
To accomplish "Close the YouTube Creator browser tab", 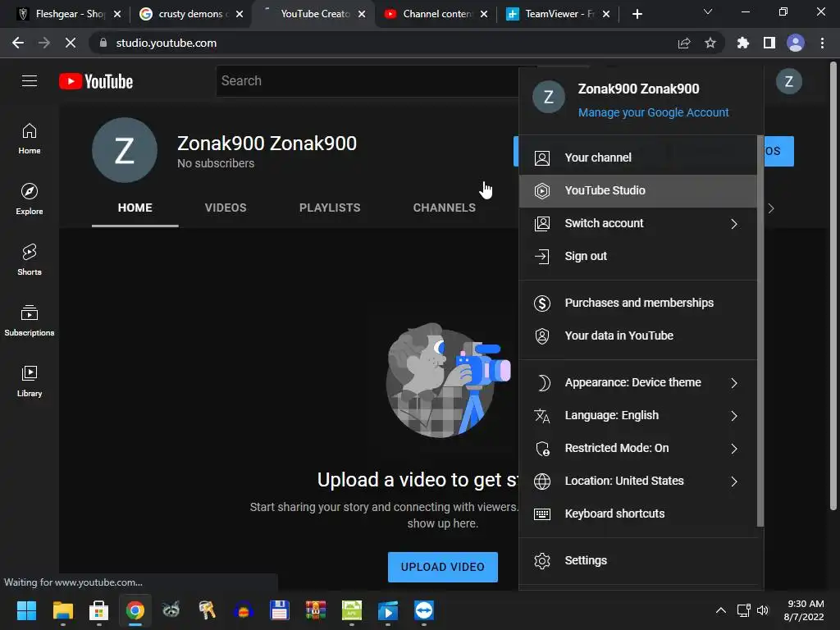I will pos(362,14).
